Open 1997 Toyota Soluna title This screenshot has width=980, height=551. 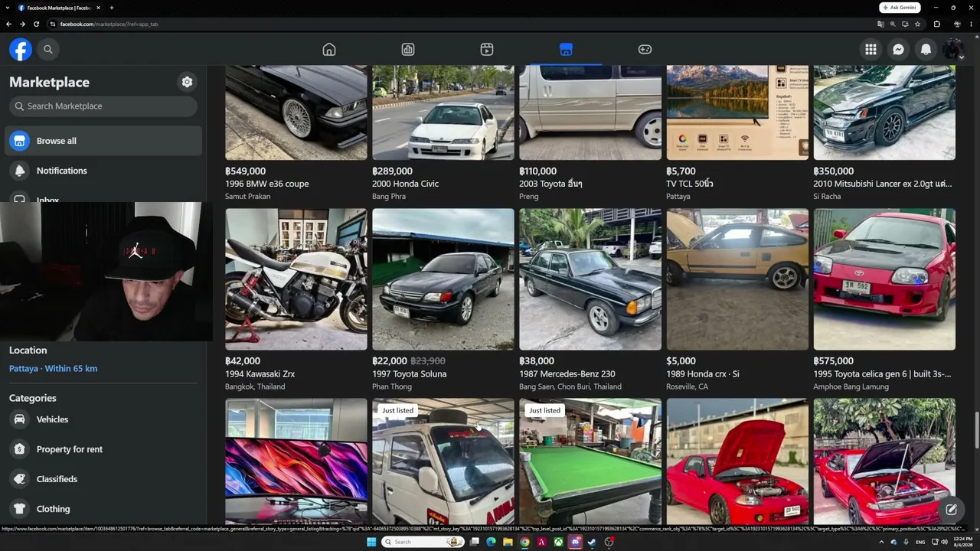click(x=410, y=374)
